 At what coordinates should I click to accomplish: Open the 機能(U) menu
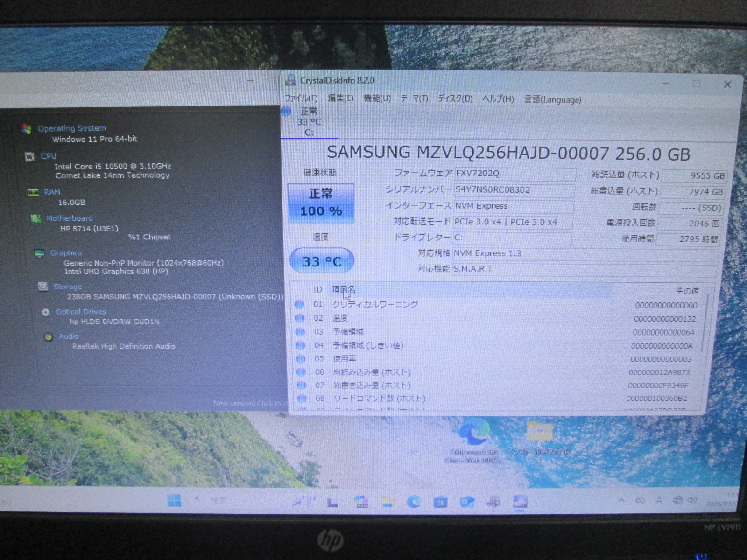377,98
